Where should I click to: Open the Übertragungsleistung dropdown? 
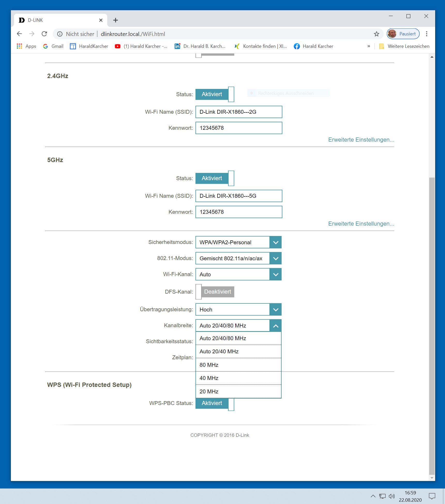238,310
